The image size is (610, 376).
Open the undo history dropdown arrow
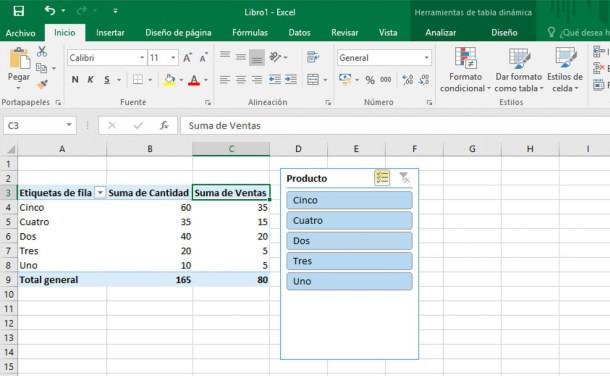pos(63,11)
